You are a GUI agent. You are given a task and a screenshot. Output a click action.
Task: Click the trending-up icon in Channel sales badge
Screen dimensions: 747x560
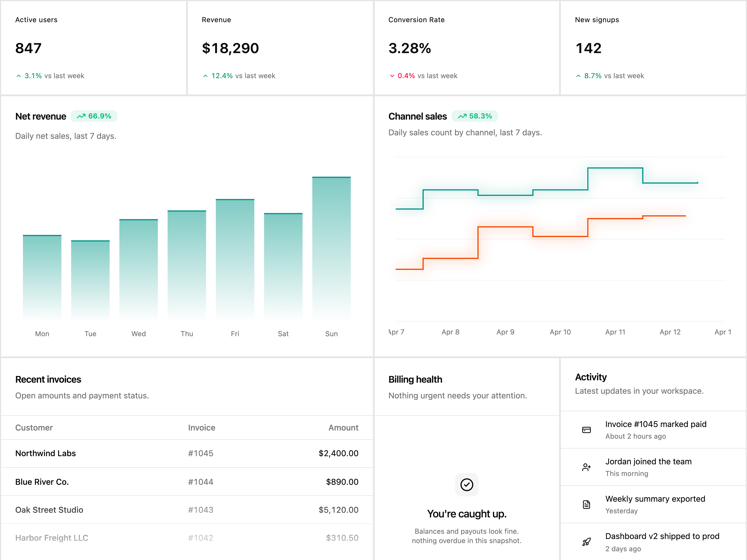click(x=462, y=116)
